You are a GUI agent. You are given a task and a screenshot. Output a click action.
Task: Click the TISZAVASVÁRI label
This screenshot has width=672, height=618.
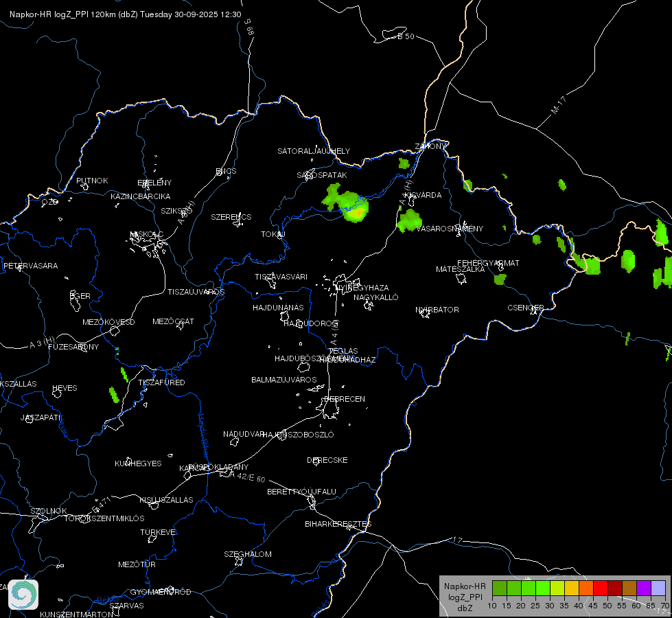281,277
